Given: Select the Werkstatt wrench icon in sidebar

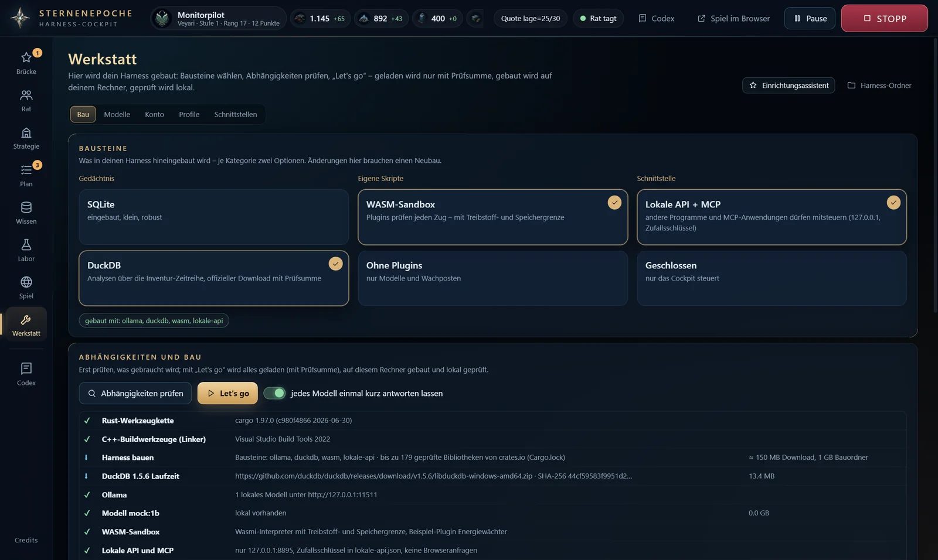Looking at the screenshot, I should tap(26, 320).
